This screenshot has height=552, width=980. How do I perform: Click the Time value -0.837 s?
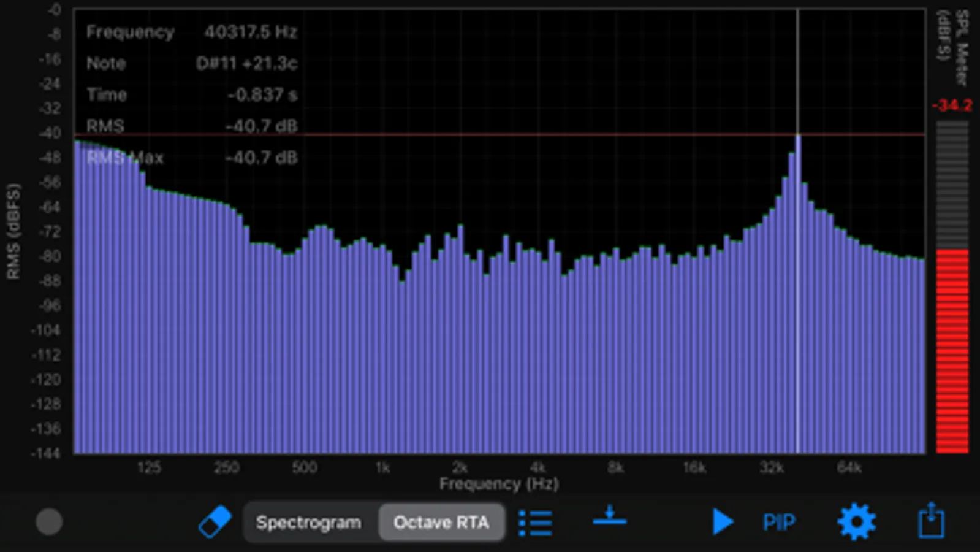(x=262, y=94)
